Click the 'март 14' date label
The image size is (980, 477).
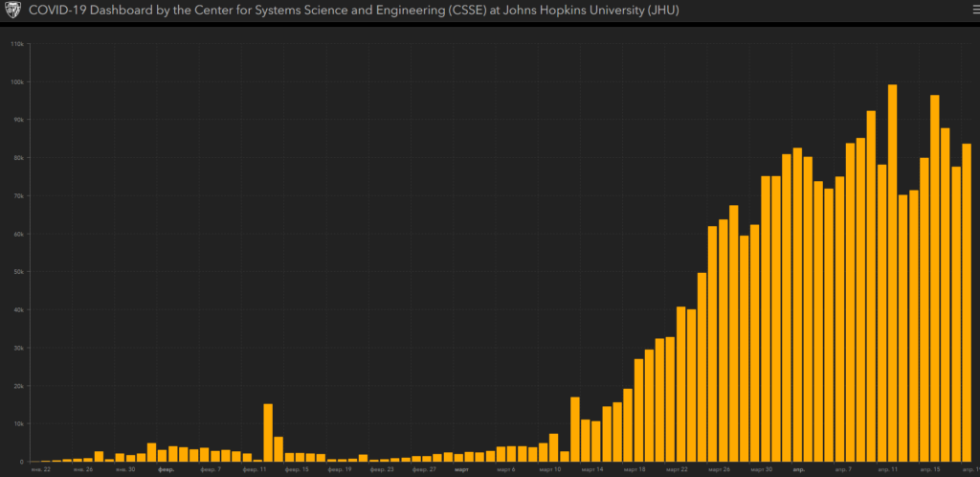(x=593, y=469)
